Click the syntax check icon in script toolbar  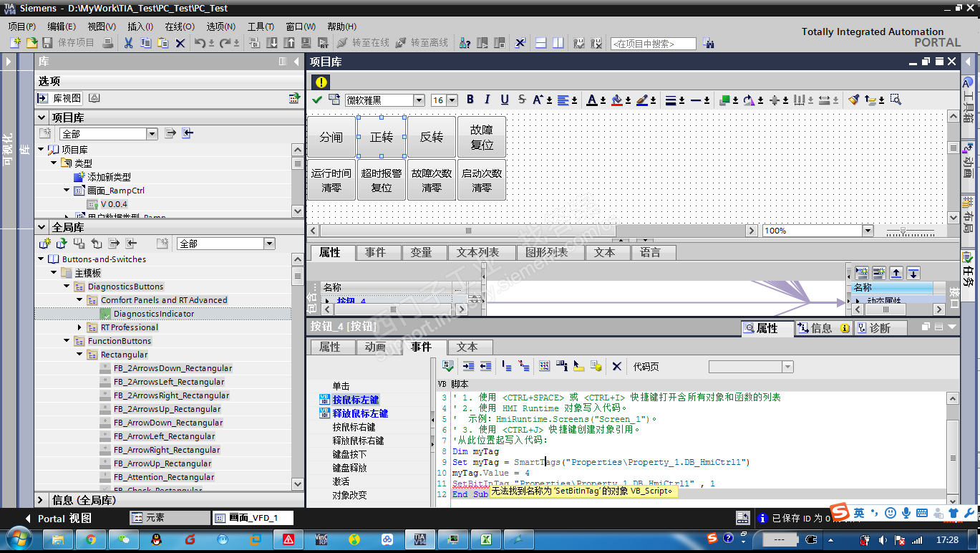(448, 367)
